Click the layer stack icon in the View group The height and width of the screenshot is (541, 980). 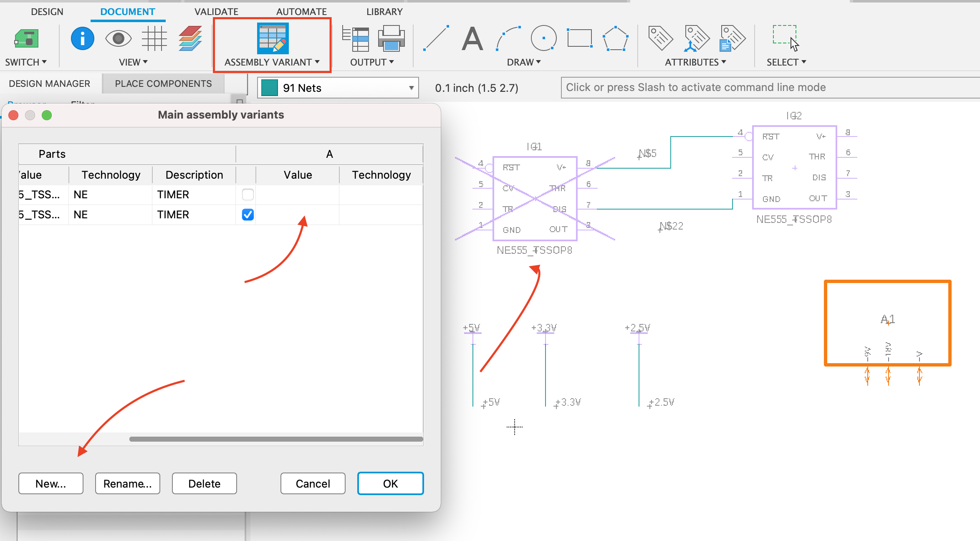click(190, 38)
